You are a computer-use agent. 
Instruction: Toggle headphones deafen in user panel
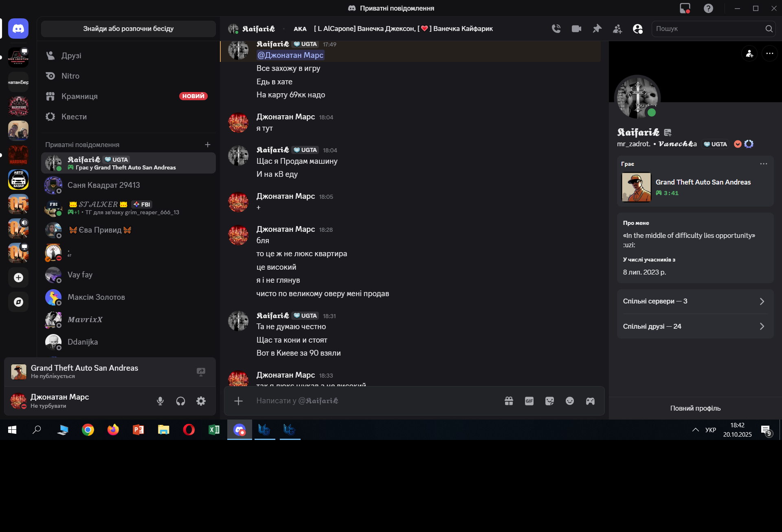coord(180,401)
